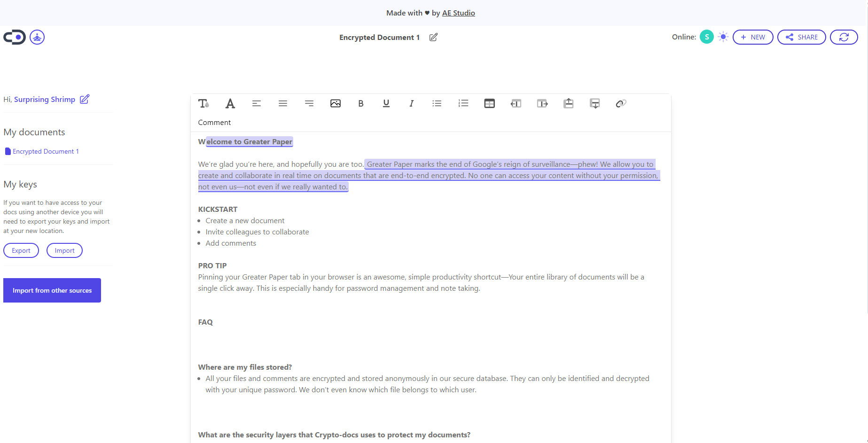Click the PRO TIP heading
This screenshot has width=868, height=443.
[x=212, y=266]
